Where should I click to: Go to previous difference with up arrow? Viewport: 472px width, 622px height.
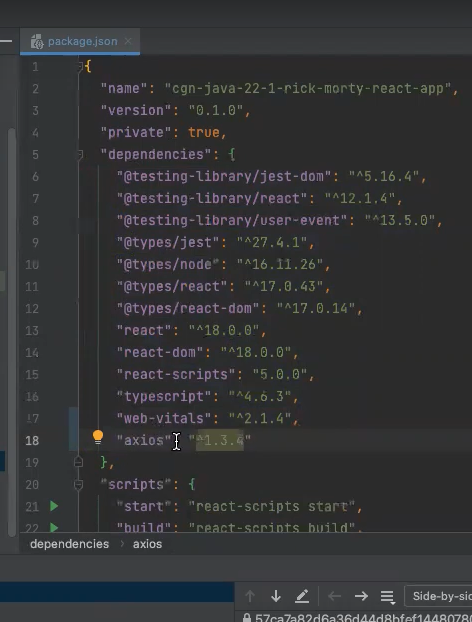(249, 596)
